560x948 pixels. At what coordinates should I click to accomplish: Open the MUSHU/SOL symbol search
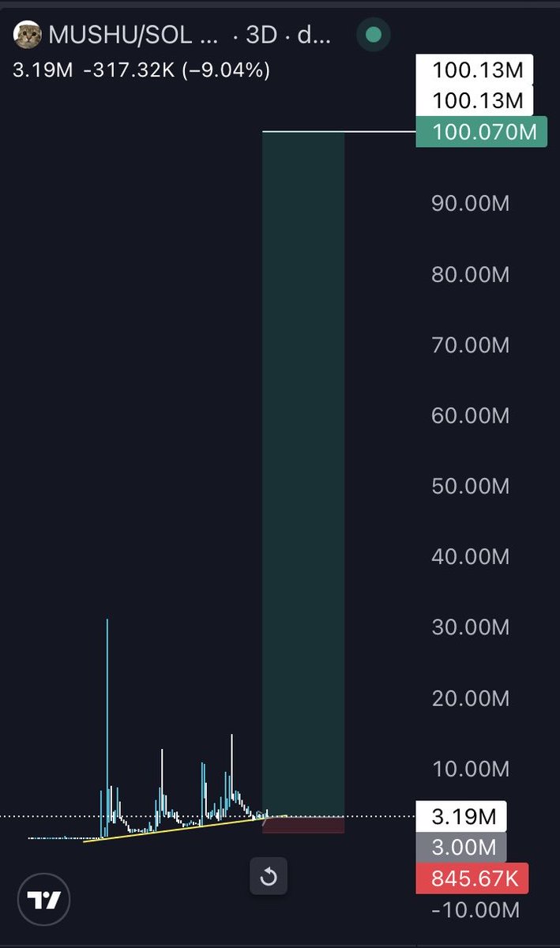[120, 36]
